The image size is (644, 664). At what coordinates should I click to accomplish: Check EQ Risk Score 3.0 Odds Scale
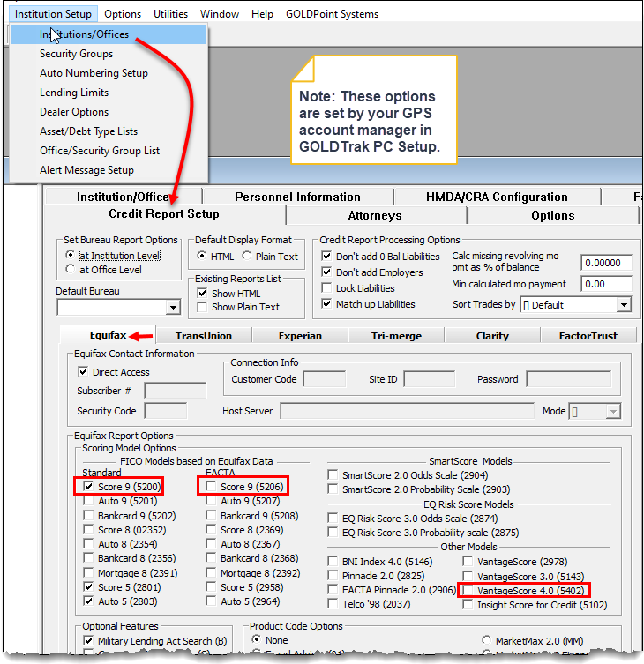[333, 518]
